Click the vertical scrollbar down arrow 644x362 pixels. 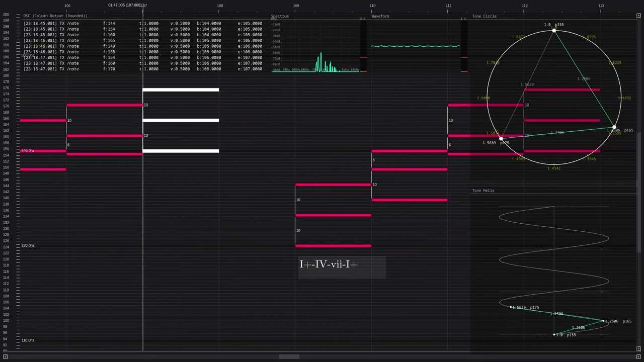639,348
